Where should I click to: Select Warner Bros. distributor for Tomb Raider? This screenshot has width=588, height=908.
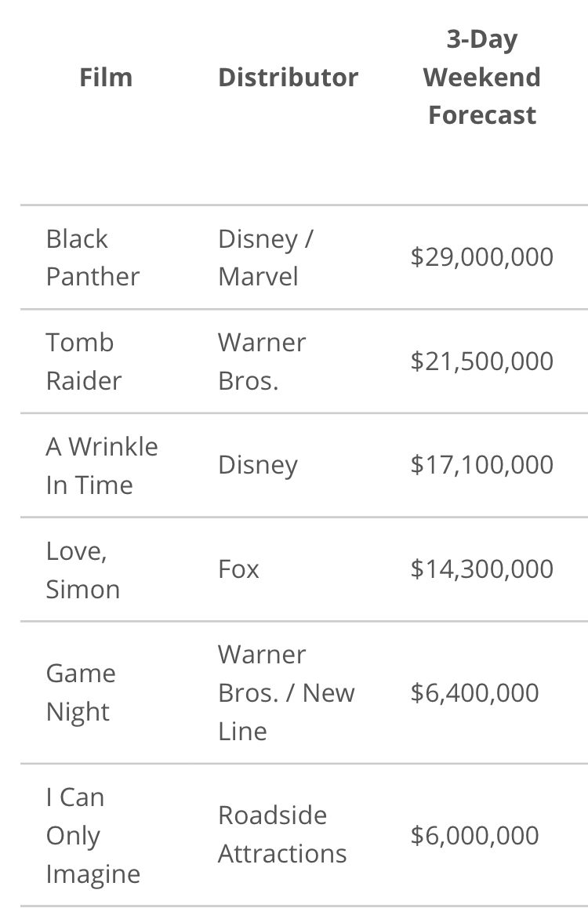(262, 361)
